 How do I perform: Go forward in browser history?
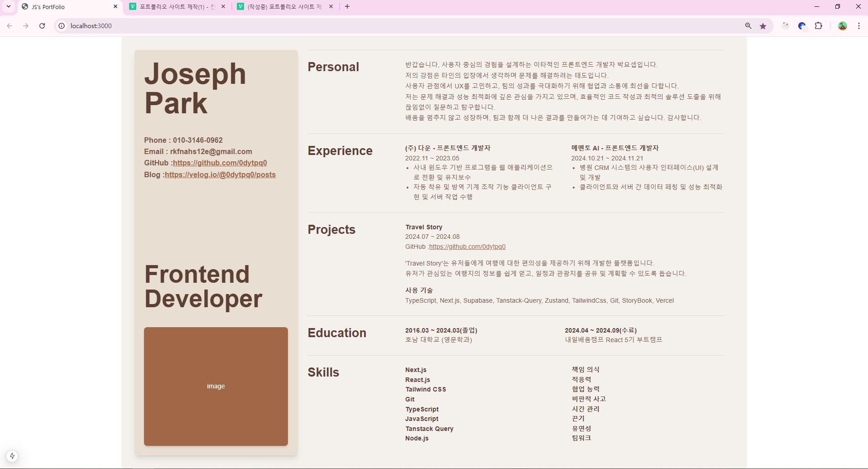[x=26, y=26]
